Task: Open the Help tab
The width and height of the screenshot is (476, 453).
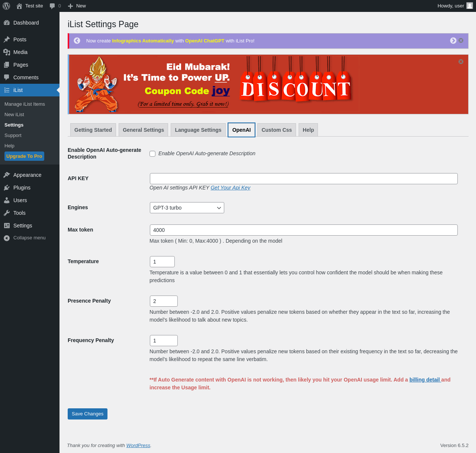Action: 308,130
